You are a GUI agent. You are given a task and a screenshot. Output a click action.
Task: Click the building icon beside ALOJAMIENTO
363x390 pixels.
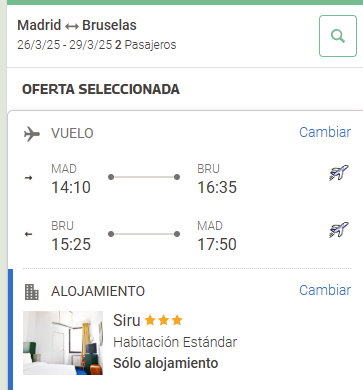pyautogui.click(x=32, y=292)
